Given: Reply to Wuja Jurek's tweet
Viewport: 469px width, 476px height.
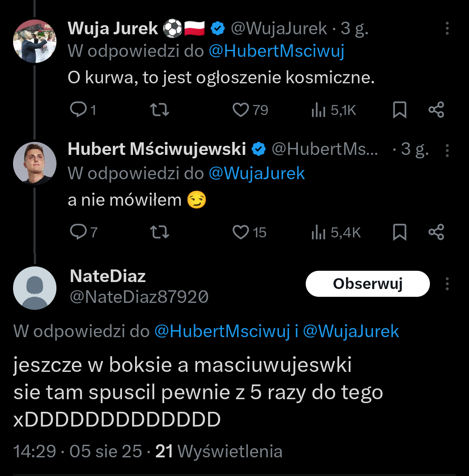Looking at the screenshot, I should (79, 110).
